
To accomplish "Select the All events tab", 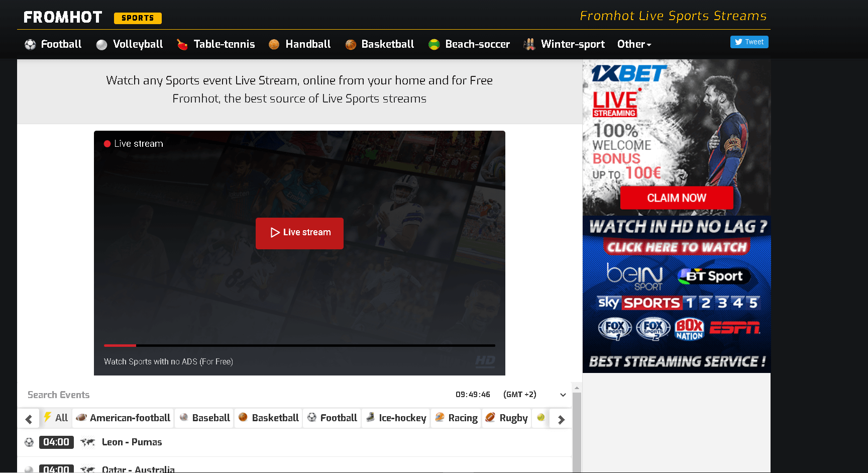I will tap(55, 418).
